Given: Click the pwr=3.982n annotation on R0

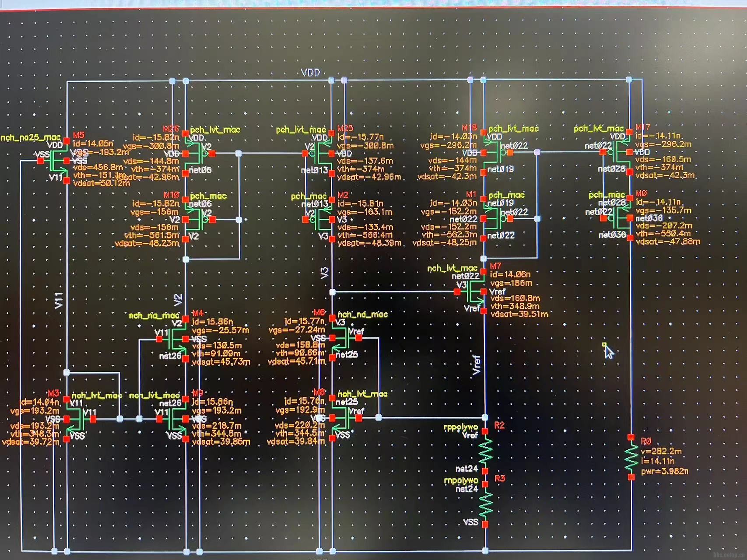Looking at the screenshot, I should click(665, 471).
